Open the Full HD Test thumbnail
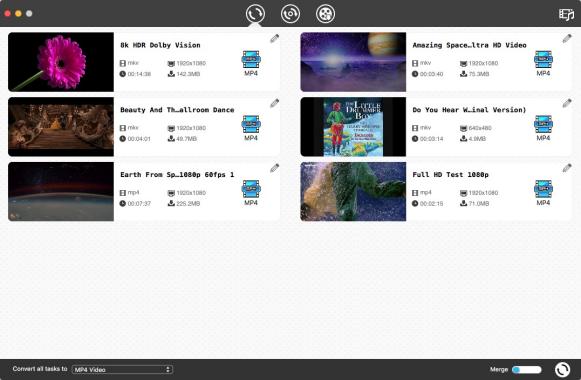Viewport: 581px width, 380px height. (353, 191)
